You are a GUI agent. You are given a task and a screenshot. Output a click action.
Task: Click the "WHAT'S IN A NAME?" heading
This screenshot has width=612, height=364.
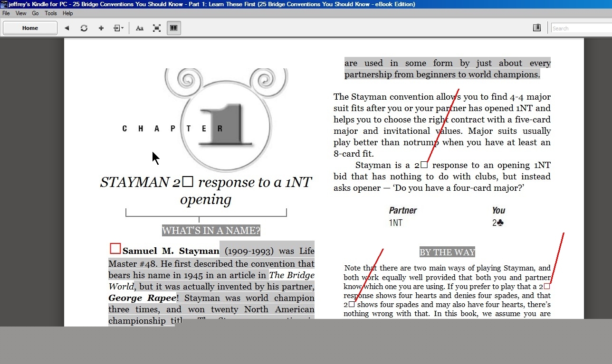pos(211,231)
